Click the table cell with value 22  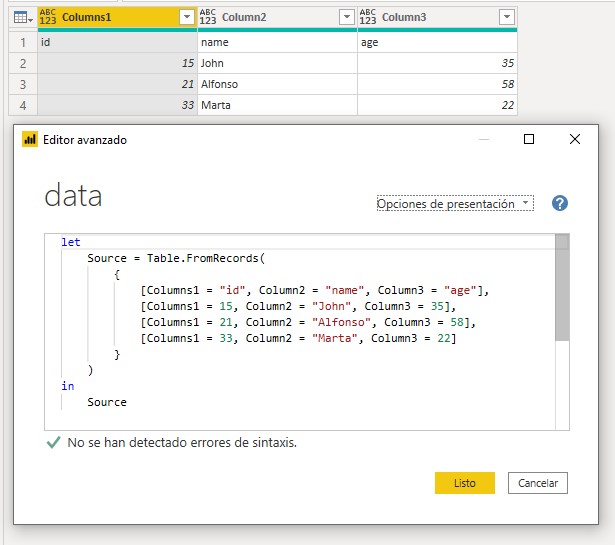tap(437, 105)
